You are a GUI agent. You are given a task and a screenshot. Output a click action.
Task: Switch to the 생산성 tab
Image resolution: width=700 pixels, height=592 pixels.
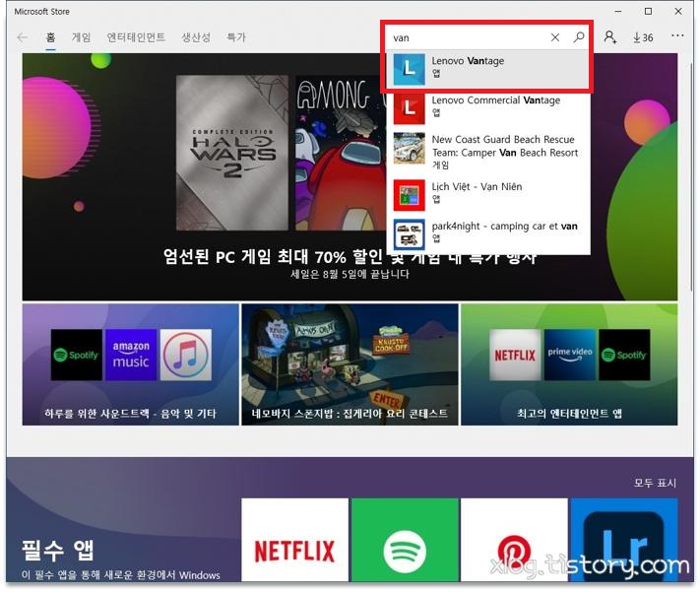(196, 37)
